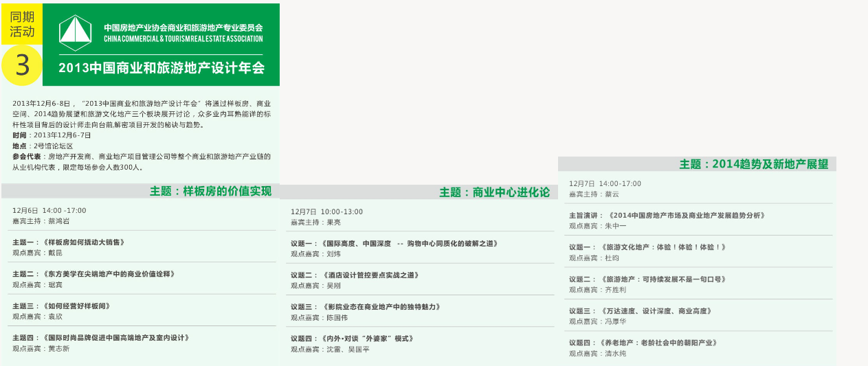
Task: Click the CHINA COMMERCIAL & TOURISM REAL ESTATE ASSOCIATION text
Action: pyautogui.click(x=183, y=39)
